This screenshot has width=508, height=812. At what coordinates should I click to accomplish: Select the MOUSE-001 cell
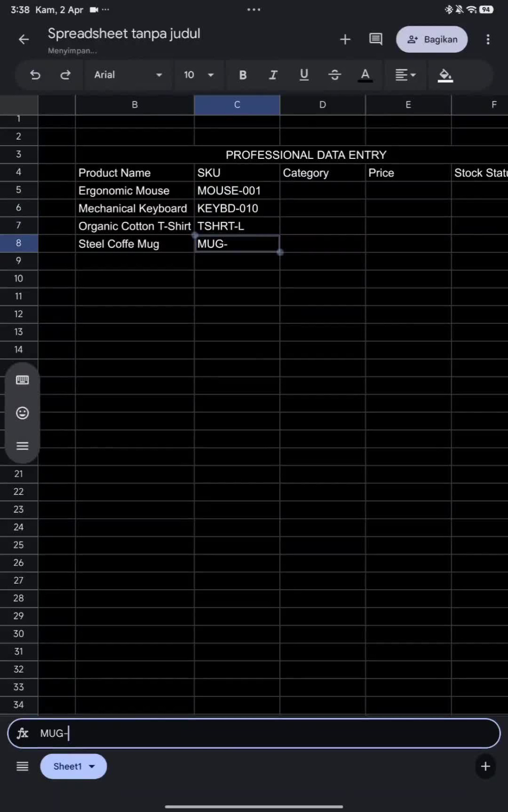coord(237,190)
